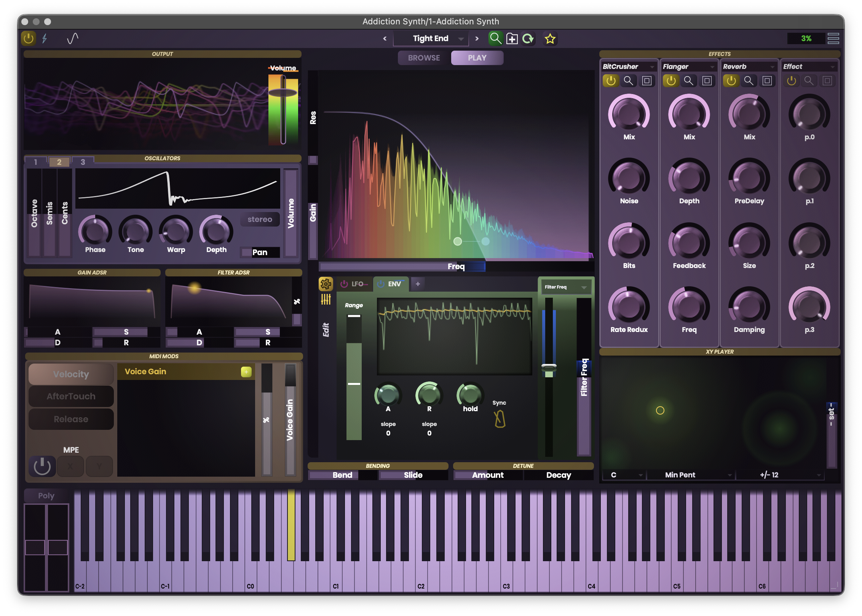
Task: Open the Tight End preset dropdown
Action: 431,38
